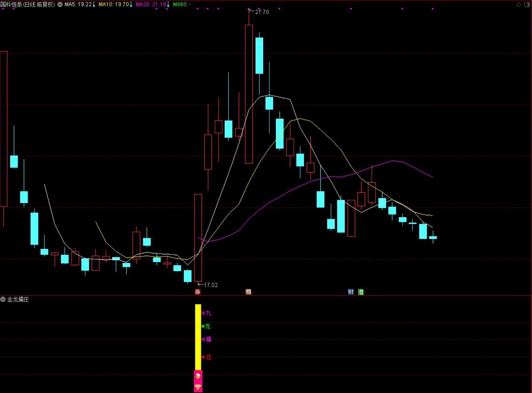This screenshot has height=393, width=532.
Task: Click the 17.02 low price label
Action: pyautogui.click(x=211, y=285)
